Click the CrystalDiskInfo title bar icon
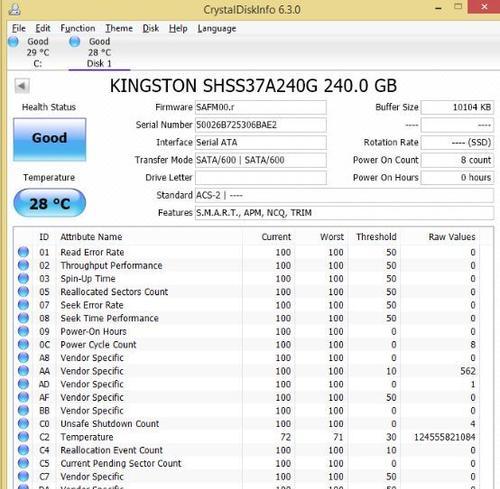500x489 pixels. click(x=14, y=9)
